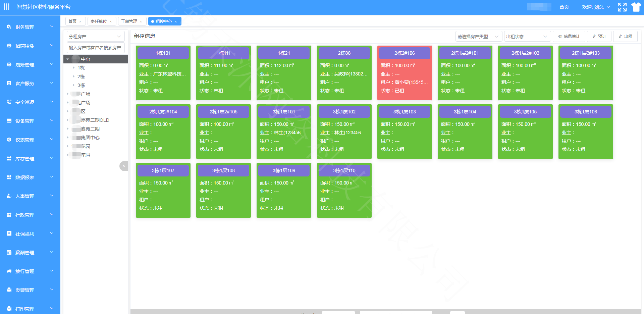Viewport: 644px width, 314px height.
Task: Expand the 2栋 tree node
Action: click(x=74, y=76)
